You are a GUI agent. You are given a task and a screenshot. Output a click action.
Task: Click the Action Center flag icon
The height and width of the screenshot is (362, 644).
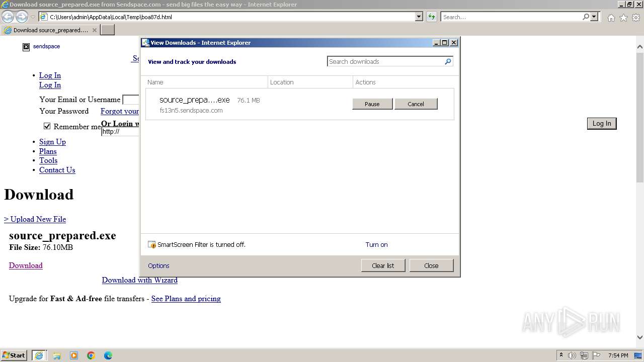coord(596,355)
